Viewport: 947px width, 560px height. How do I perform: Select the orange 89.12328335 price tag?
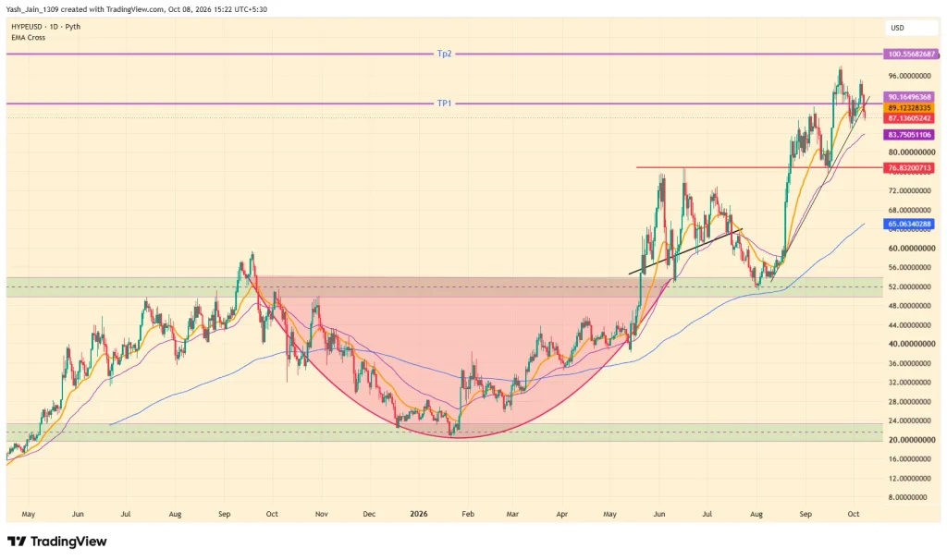point(909,108)
